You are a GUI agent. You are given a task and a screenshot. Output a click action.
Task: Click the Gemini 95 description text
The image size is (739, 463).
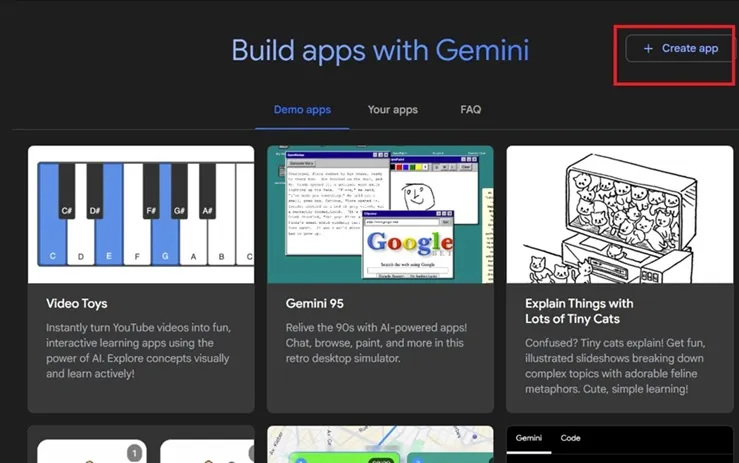click(x=376, y=343)
